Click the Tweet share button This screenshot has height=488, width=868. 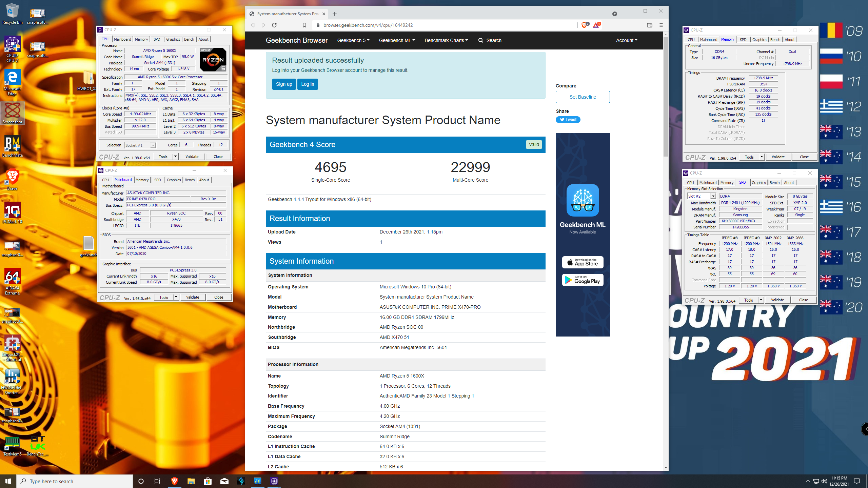coord(568,120)
